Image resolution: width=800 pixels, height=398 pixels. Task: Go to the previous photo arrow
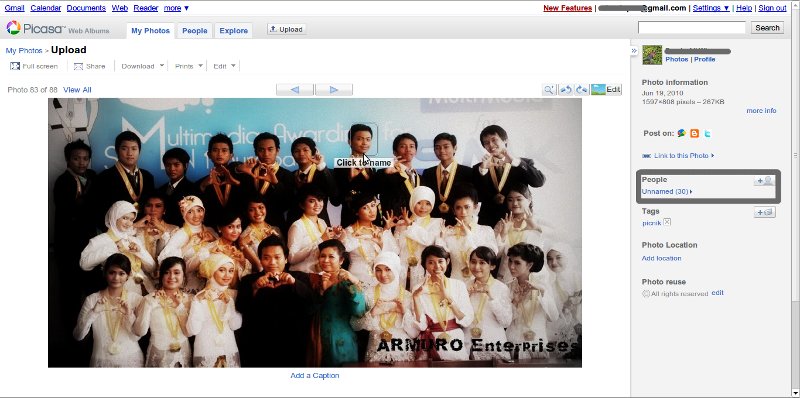pyautogui.click(x=295, y=90)
